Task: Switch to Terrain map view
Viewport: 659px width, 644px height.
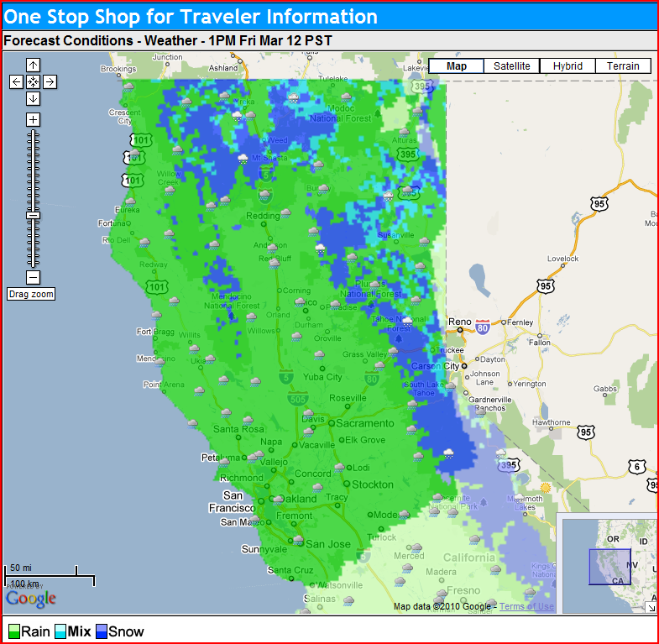Action: (623, 66)
